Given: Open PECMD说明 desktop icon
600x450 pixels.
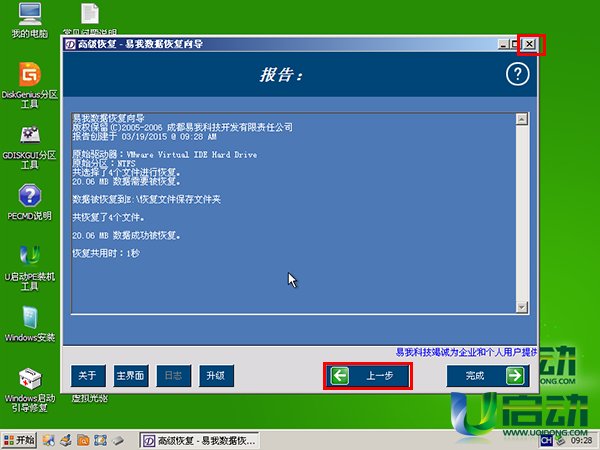Looking at the screenshot, I should (x=30, y=197).
